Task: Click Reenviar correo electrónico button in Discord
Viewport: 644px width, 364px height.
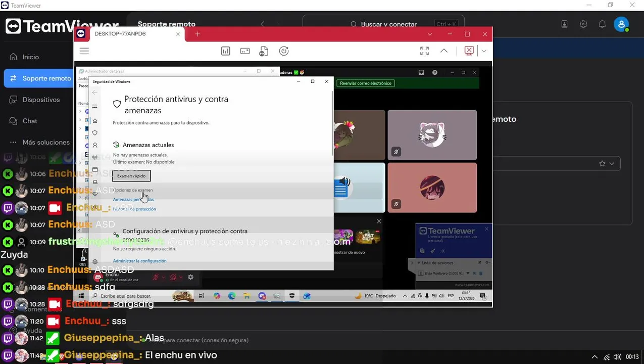Action: (x=366, y=83)
